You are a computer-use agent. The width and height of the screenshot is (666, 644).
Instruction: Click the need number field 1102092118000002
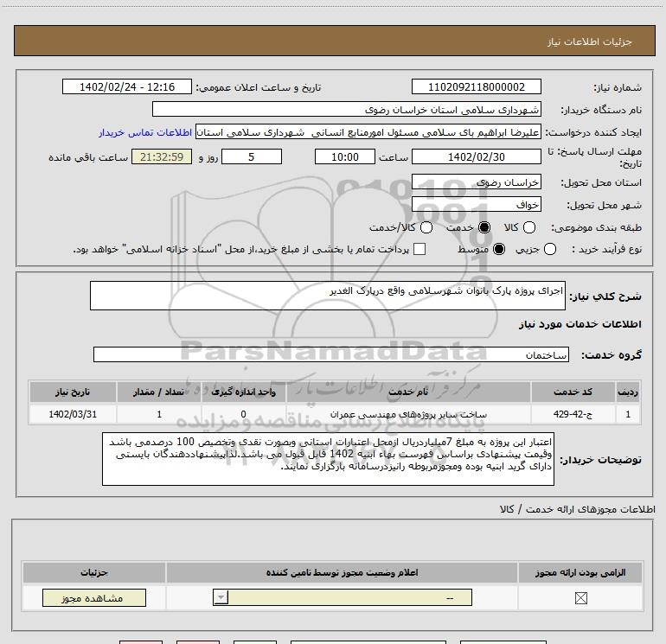[476, 86]
